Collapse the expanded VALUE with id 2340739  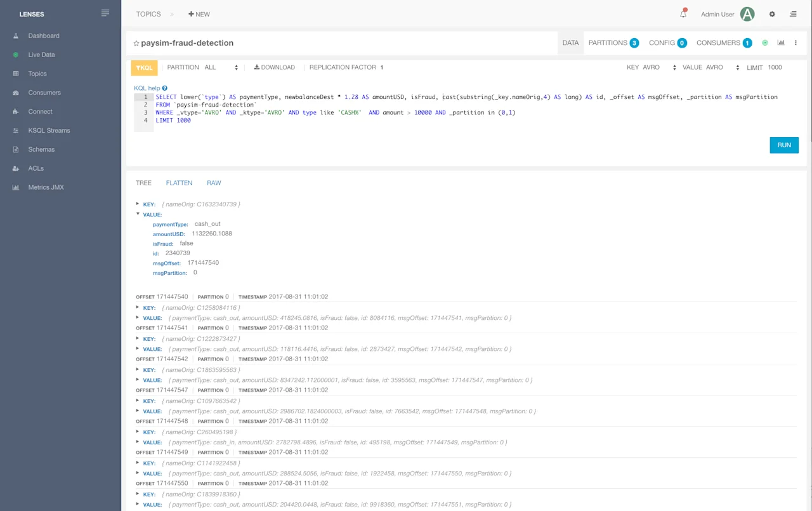[138, 214]
